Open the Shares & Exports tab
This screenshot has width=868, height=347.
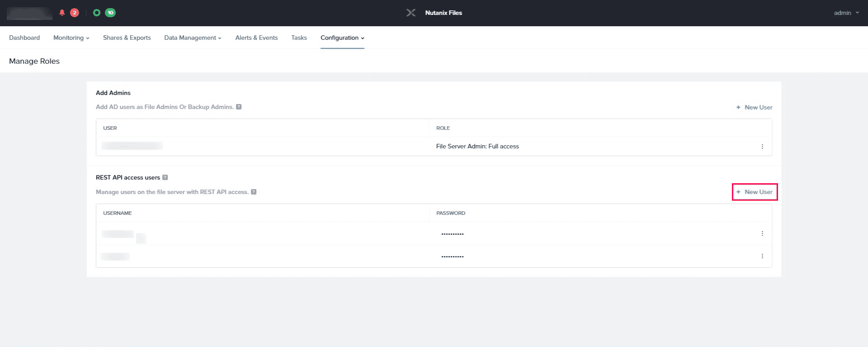[127, 38]
